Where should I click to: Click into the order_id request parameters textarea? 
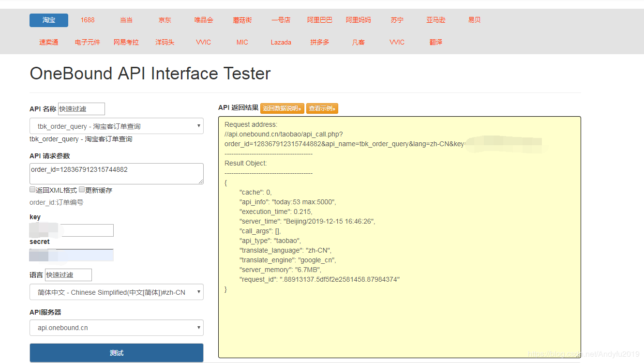coord(117,174)
